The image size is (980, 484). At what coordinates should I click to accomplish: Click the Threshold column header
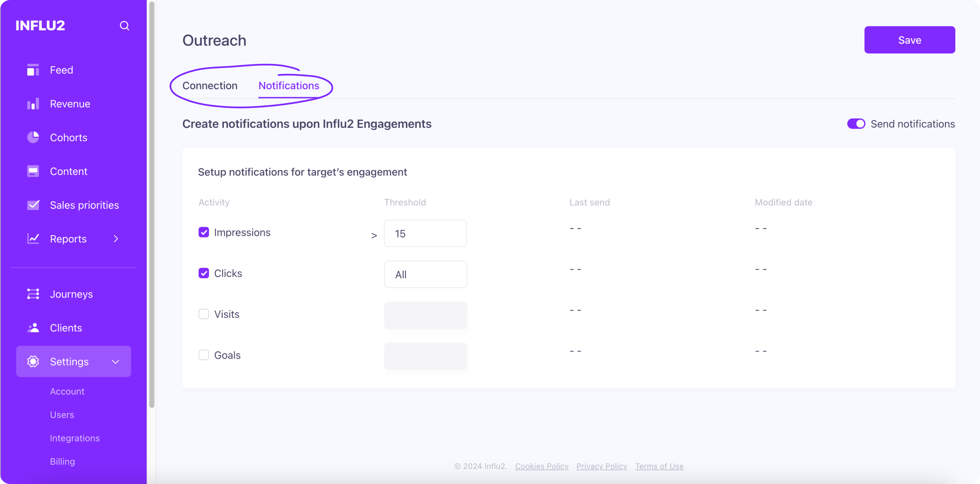(x=405, y=202)
